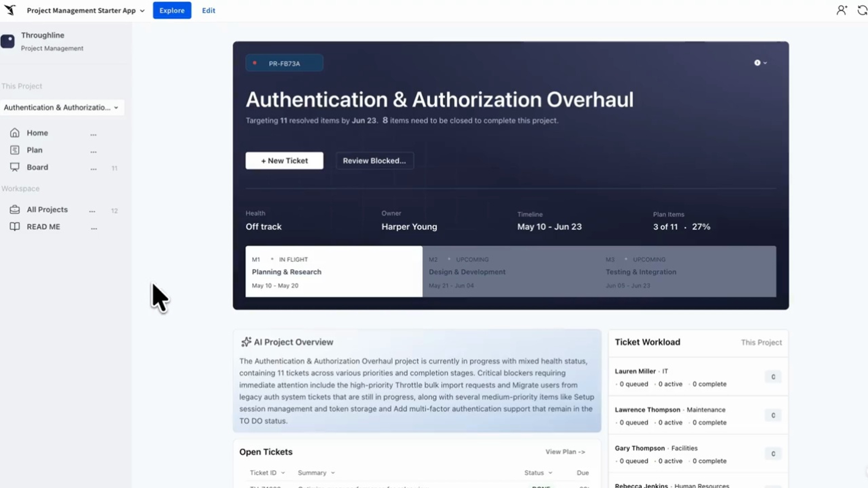
Task: Click Lauren Miller's ticket count badge
Action: (x=773, y=377)
